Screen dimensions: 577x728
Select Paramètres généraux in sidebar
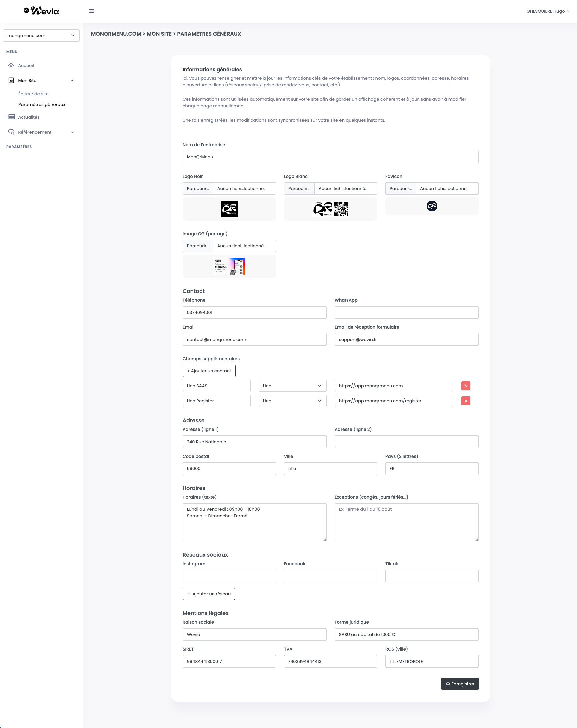(x=42, y=105)
